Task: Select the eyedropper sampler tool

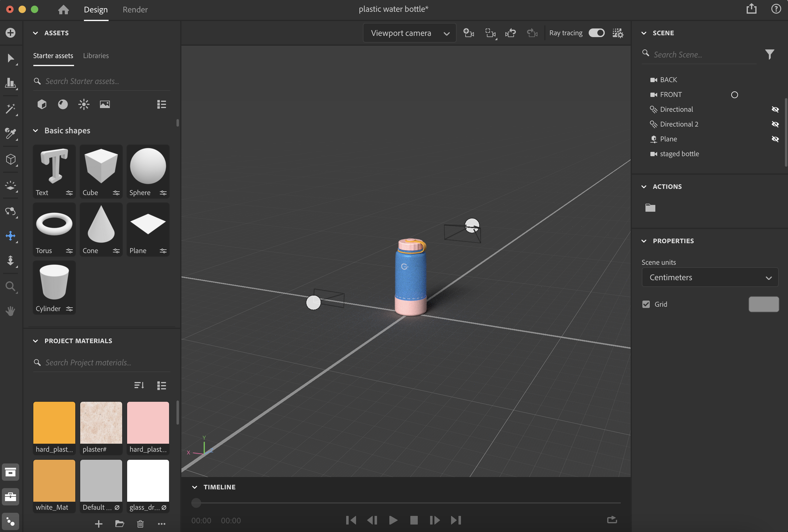Action: coord(10,134)
